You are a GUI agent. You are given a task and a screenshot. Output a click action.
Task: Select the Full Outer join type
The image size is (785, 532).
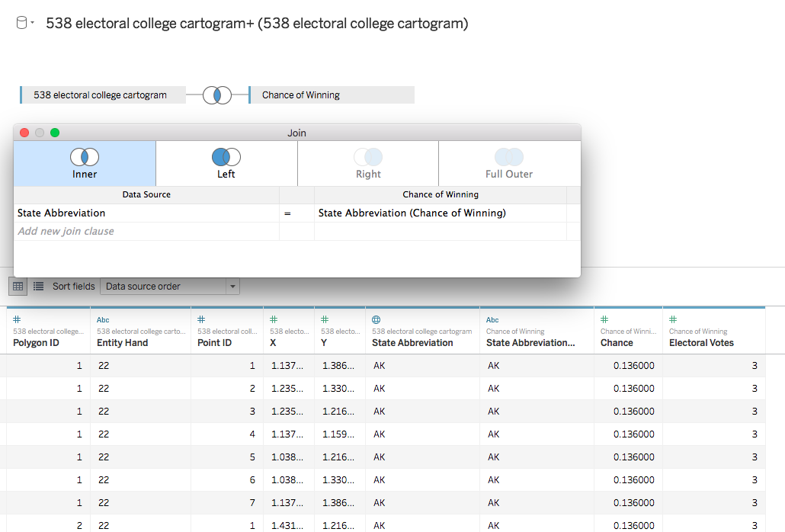pyautogui.click(x=509, y=163)
